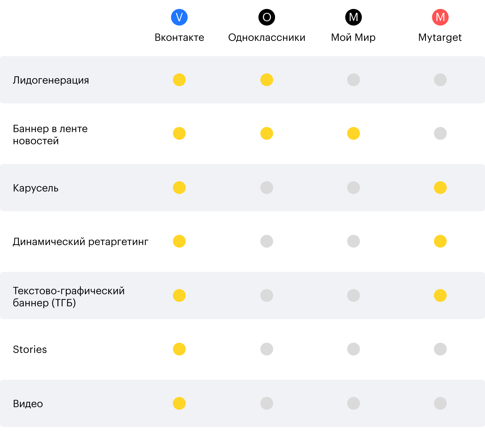The height and width of the screenshot is (448, 485).
Task: Click gray dot for Одноклассники Карусель
Action: 267,188
